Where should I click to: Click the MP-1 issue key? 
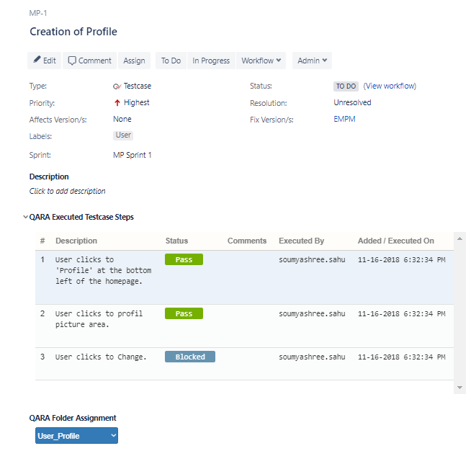[x=38, y=13]
